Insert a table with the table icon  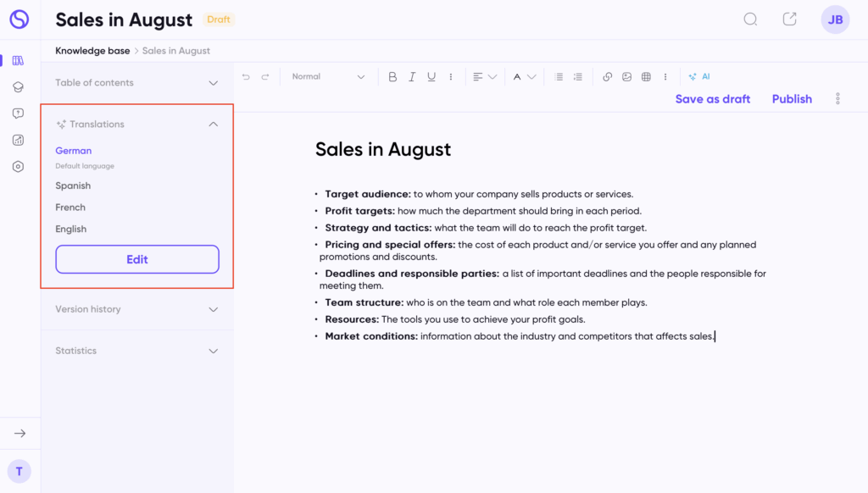coord(646,77)
